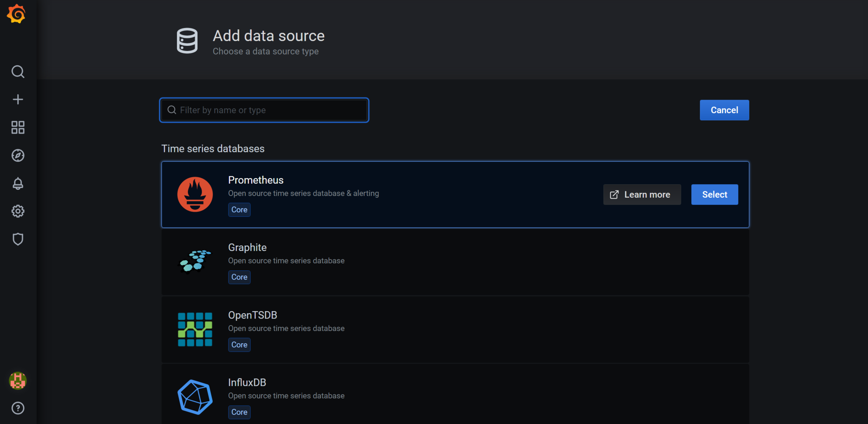Click the OpenTSDB logo icon
The image size is (868, 424).
[195, 330]
